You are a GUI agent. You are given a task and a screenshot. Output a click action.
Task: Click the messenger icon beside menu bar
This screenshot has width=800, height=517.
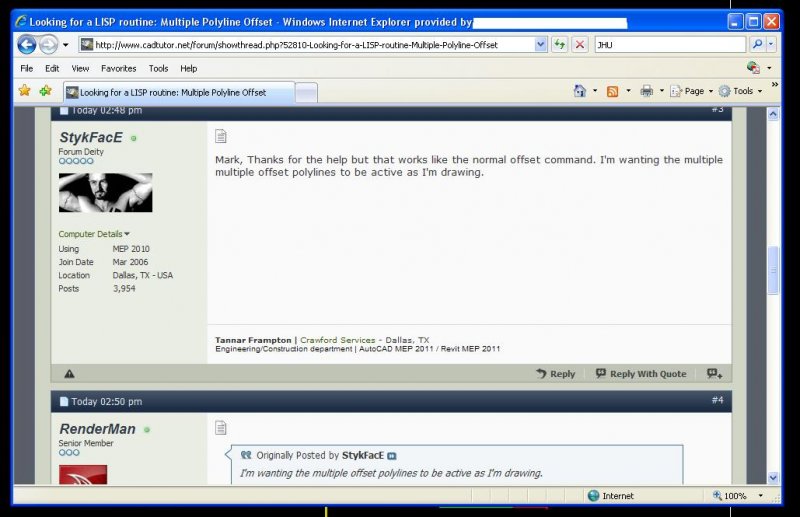(753, 67)
